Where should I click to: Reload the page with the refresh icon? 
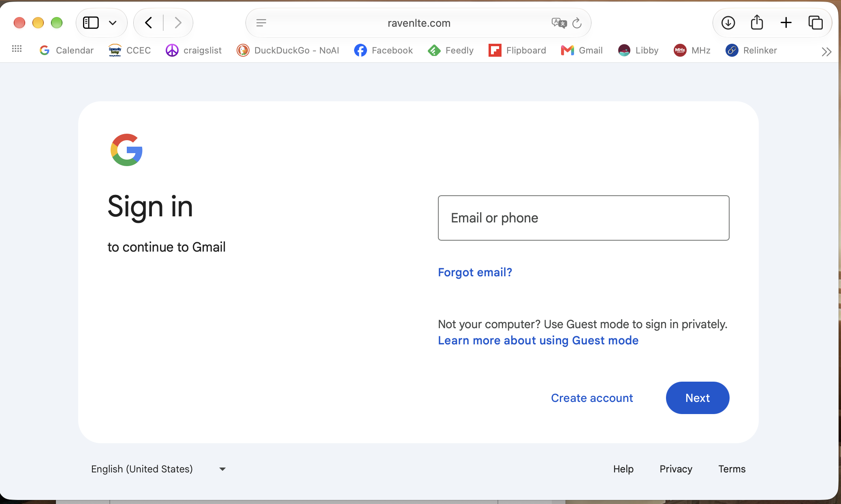(577, 23)
